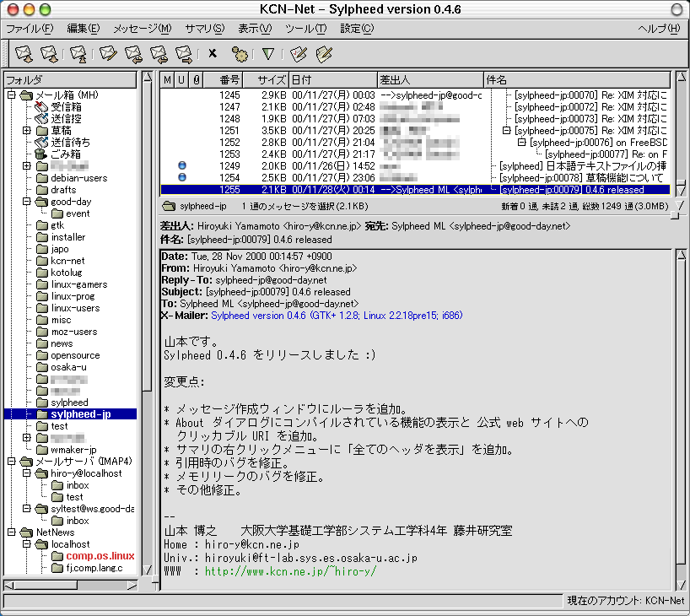Viewport: 690px width, 616px height.
Task: Expand the 草稿 folder
Action: tap(27, 131)
